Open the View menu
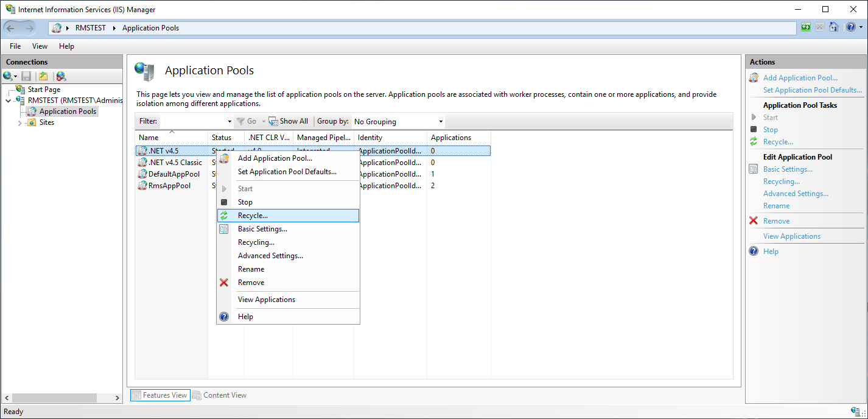The image size is (868, 419). click(x=40, y=46)
